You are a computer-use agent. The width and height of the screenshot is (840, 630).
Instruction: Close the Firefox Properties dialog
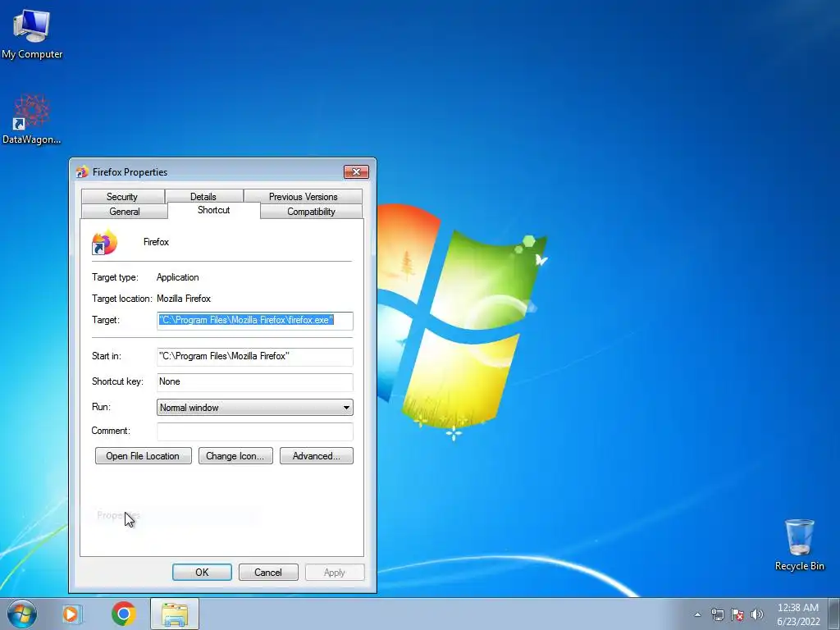356,171
